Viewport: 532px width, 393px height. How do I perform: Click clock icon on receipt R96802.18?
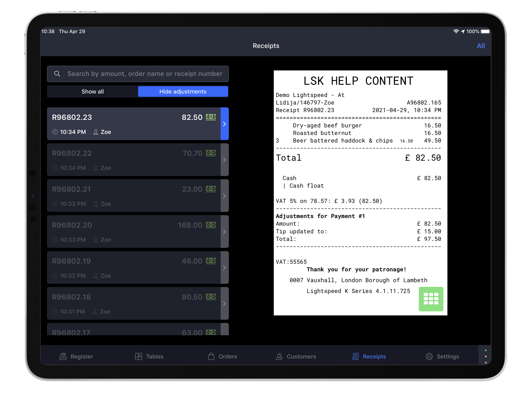click(55, 312)
